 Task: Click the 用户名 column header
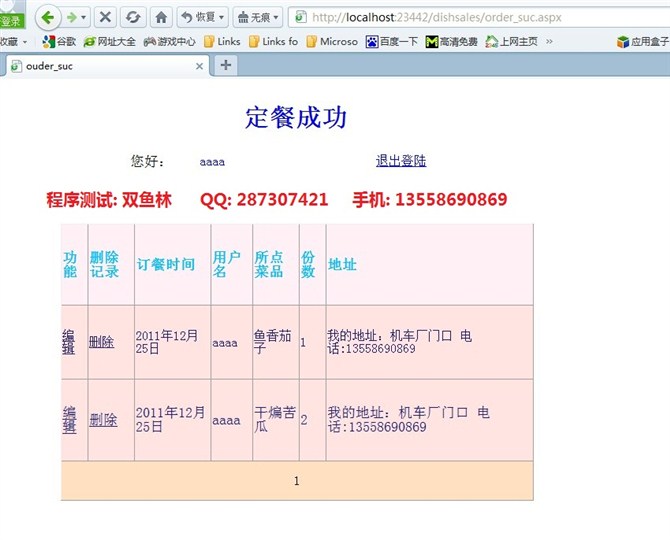point(226,264)
